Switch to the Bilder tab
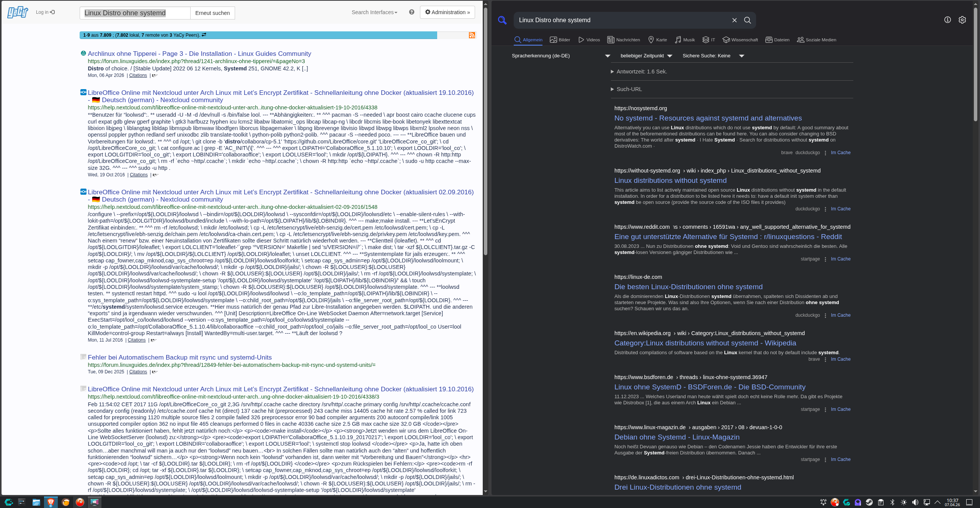The width and height of the screenshot is (980, 508). [560, 40]
